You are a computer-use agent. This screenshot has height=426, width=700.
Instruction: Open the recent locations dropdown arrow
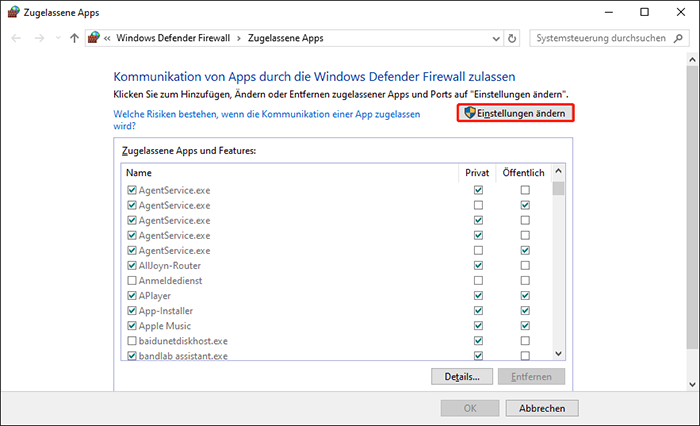(57, 38)
